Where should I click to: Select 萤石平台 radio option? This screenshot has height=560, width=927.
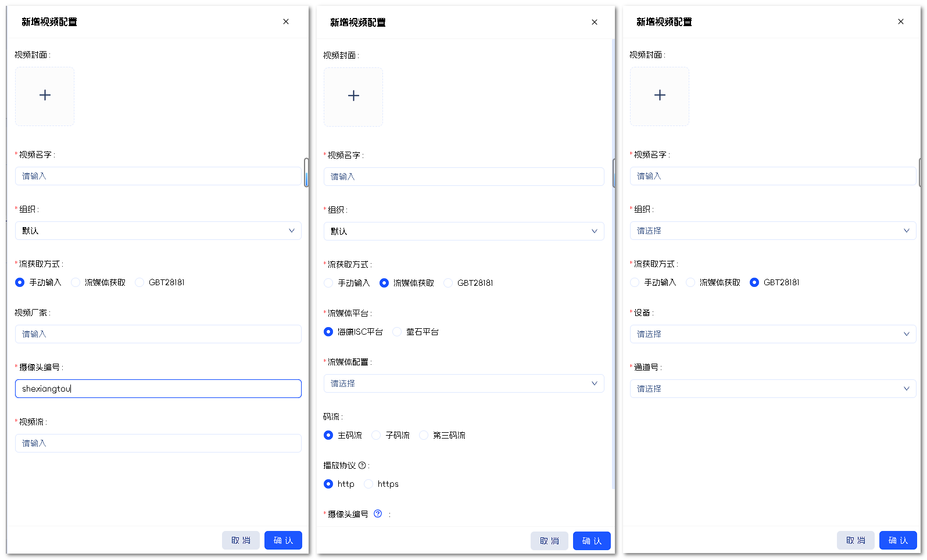(x=398, y=332)
